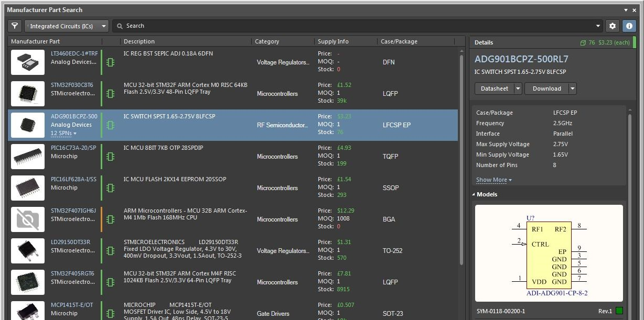Screen dimensions: 644x320
Task: Click the Datasheet button
Action: pyautogui.click(x=495, y=89)
